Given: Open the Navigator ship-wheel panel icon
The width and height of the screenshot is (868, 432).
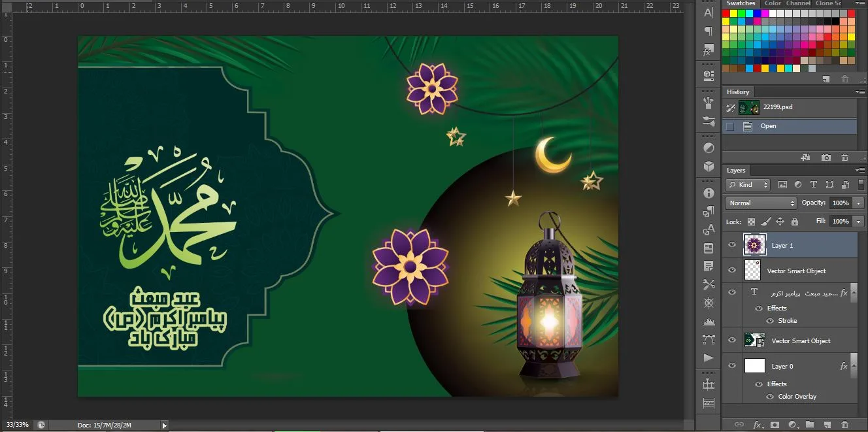Looking at the screenshot, I should click(x=709, y=303).
